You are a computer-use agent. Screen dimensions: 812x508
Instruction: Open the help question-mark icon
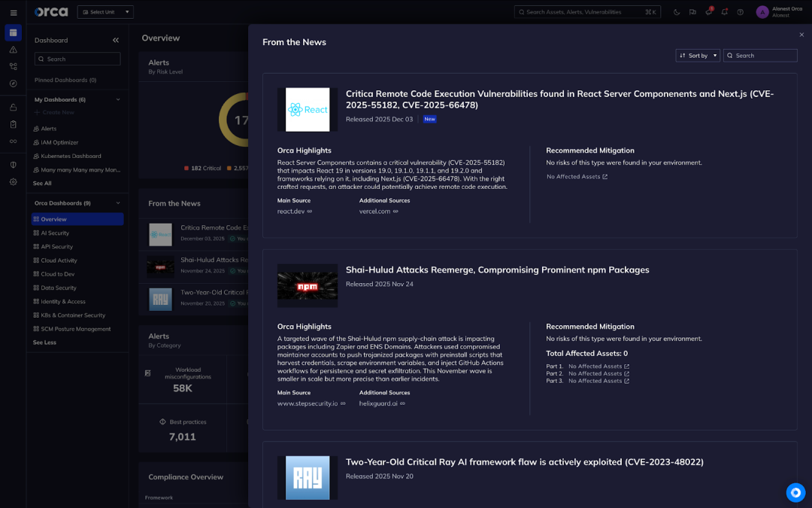click(741, 12)
